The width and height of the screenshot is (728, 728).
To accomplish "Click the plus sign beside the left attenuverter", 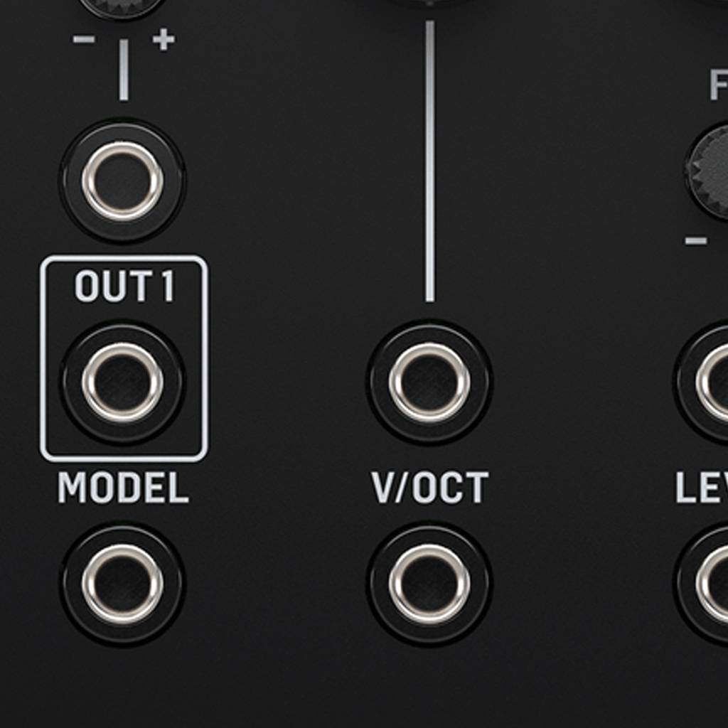I will pos(164,40).
